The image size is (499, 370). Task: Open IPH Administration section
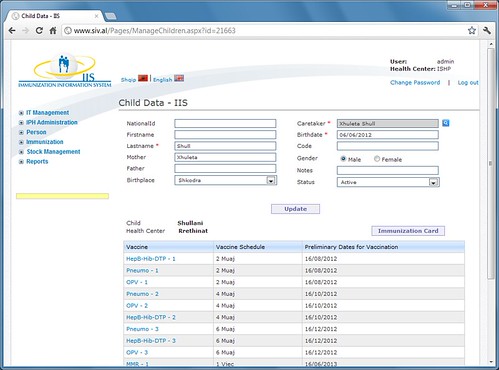pyautogui.click(x=52, y=122)
